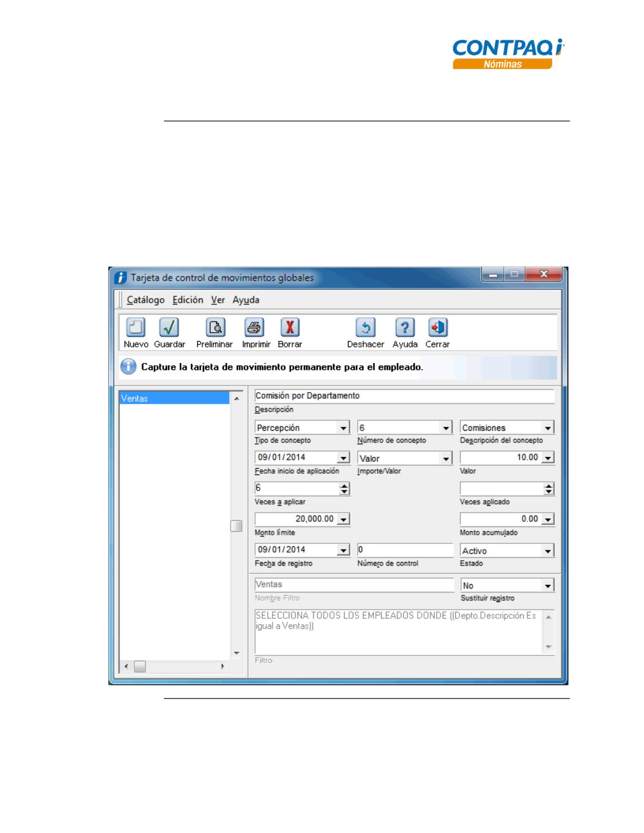Open the Ver menu
This screenshot has width=644, height=833.
[x=218, y=300]
